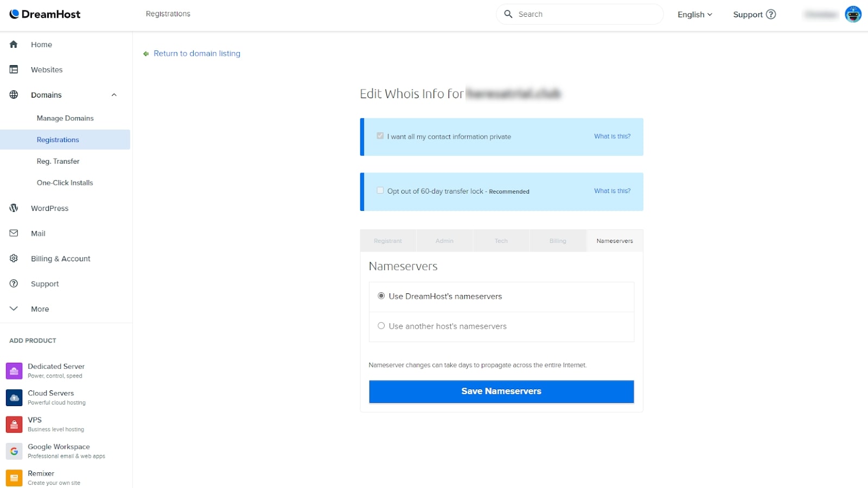The height and width of the screenshot is (488, 868).
Task: Click the Home house icon
Action: [14, 44]
